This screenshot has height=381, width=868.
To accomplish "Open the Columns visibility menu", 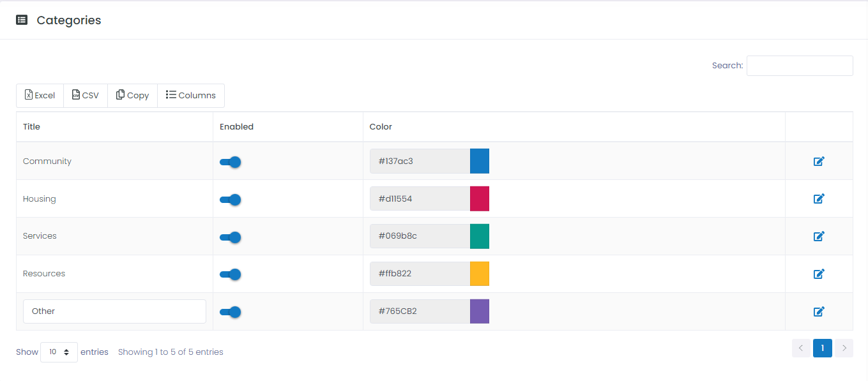I will 191,95.
